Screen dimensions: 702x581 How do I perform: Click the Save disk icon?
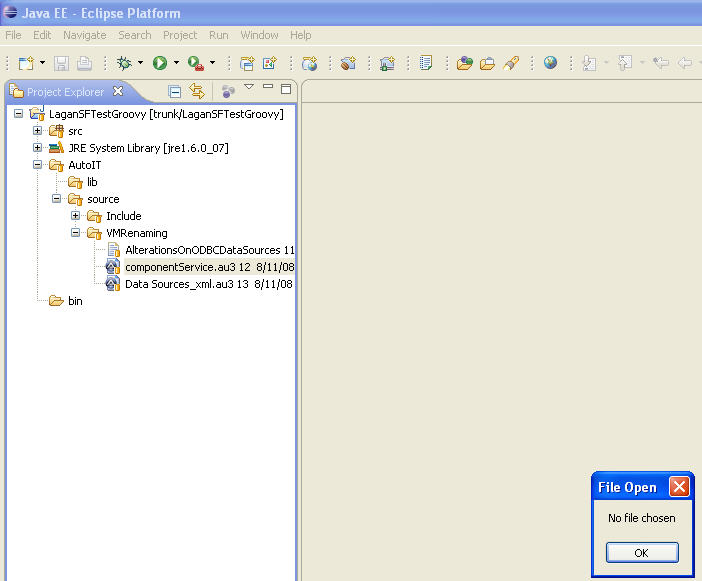tap(61, 63)
